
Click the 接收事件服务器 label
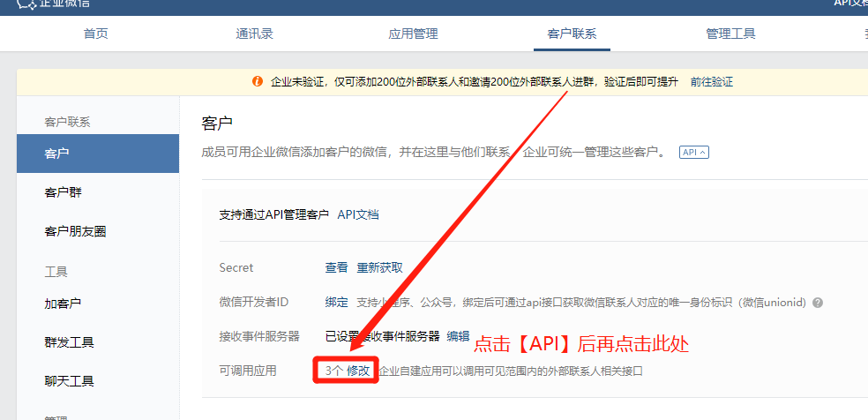click(259, 336)
